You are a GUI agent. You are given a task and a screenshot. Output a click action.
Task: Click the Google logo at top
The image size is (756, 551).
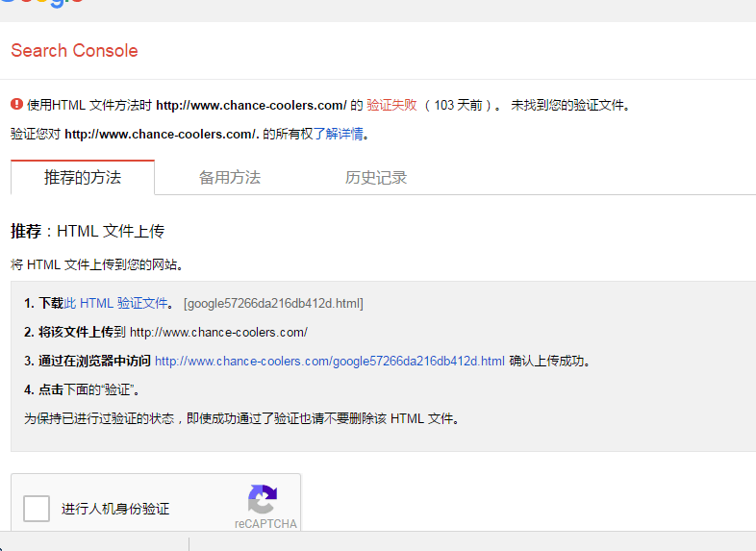(x=41, y=3)
